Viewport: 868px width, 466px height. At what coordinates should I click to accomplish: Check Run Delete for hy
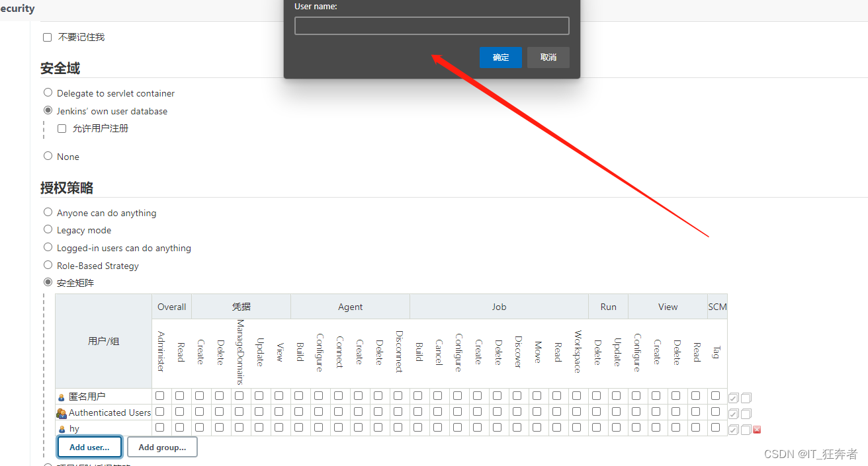tap(597, 428)
